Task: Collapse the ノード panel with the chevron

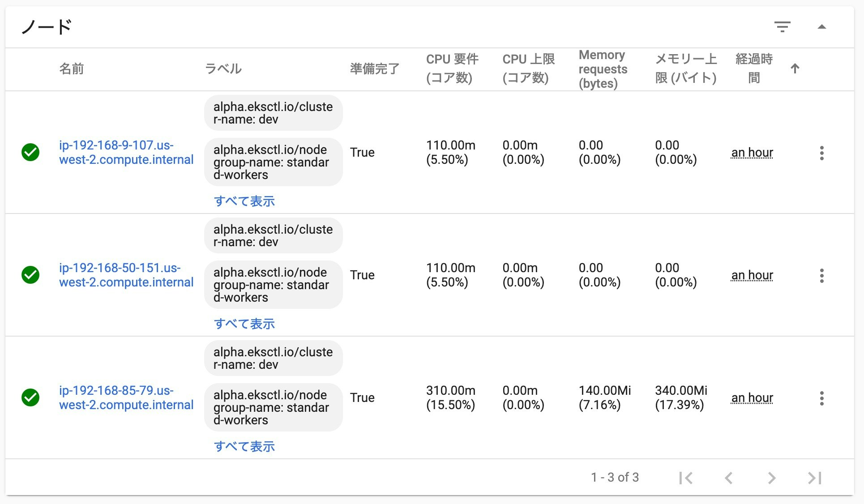Action: coord(823,27)
